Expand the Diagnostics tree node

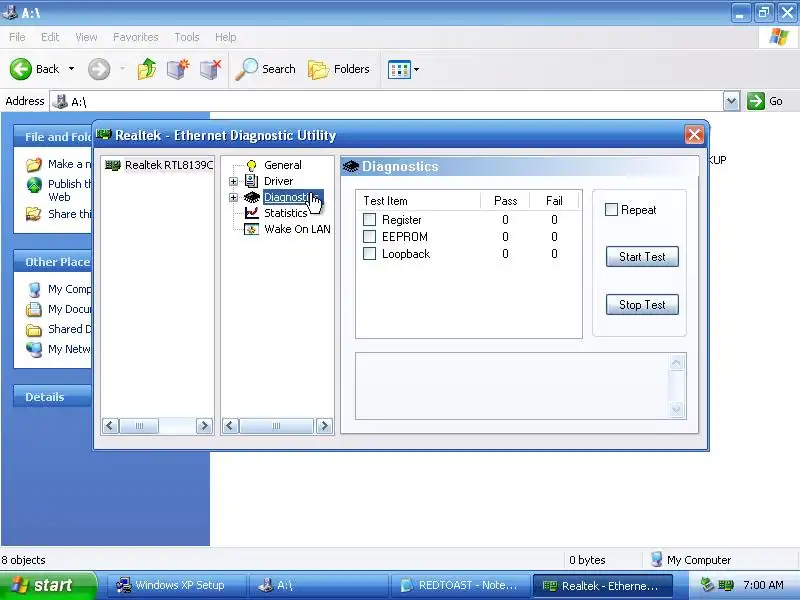233,197
